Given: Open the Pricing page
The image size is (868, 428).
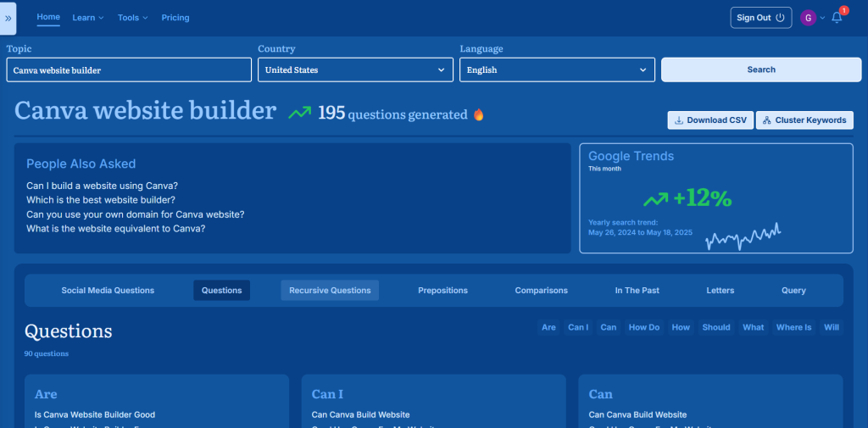Looking at the screenshot, I should coord(175,18).
